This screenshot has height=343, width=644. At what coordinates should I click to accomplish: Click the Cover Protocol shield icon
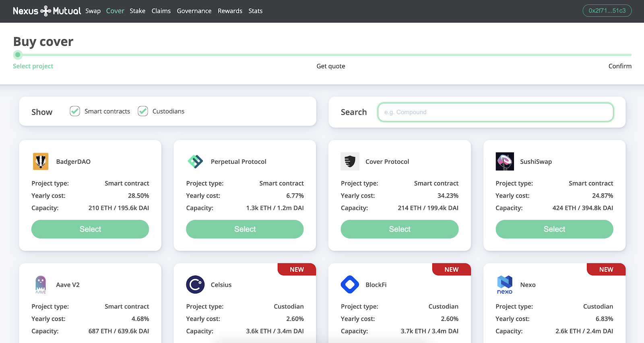pos(350,161)
